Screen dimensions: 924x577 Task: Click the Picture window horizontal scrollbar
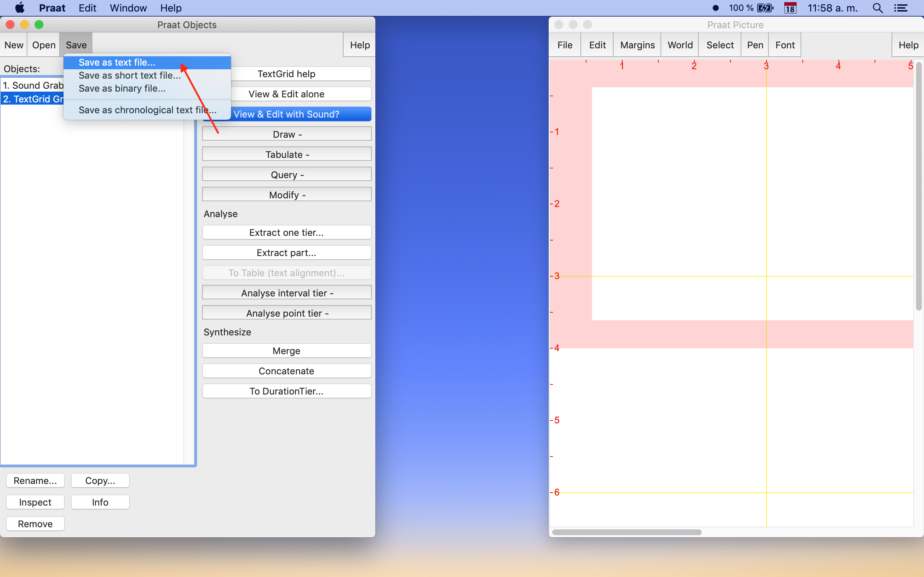coord(626,532)
